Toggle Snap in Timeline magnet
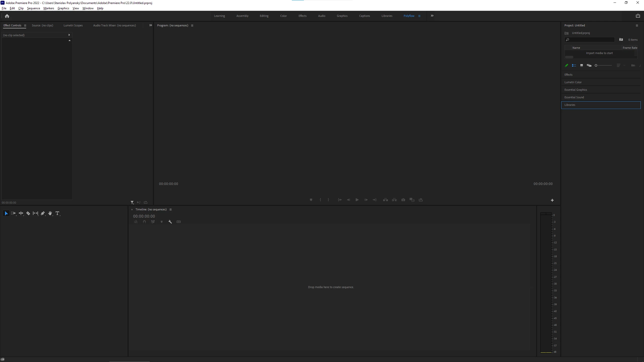Viewport: 644px width, 362px height. pyautogui.click(x=144, y=222)
